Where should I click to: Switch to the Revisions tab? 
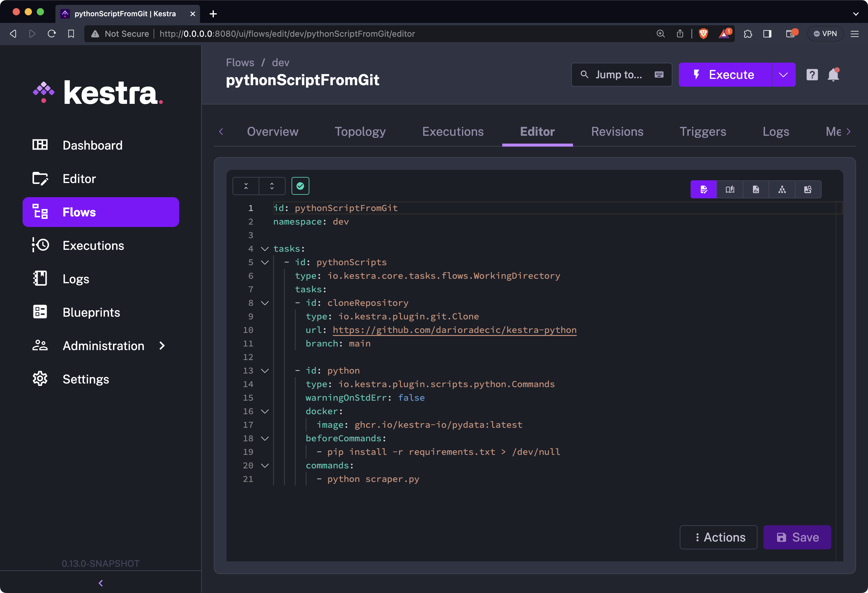pos(617,131)
